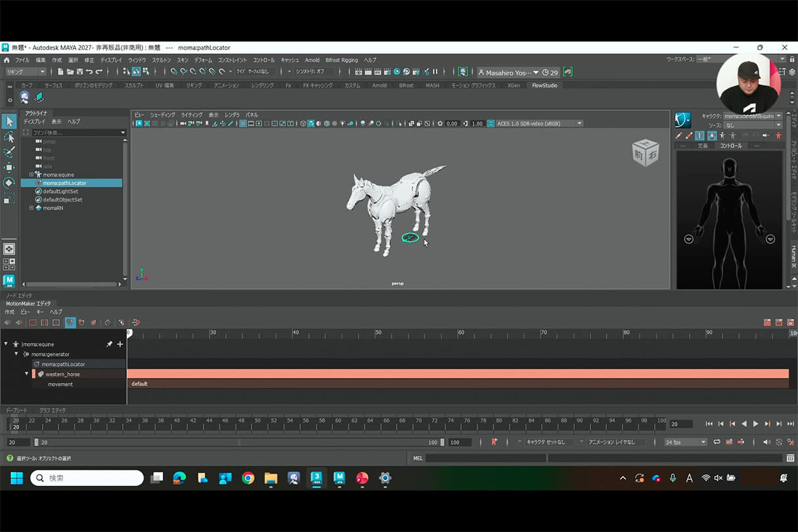Open Chrome from the Windows taskbar
Viewport: 798px width, 532px height.
point(248,478)
